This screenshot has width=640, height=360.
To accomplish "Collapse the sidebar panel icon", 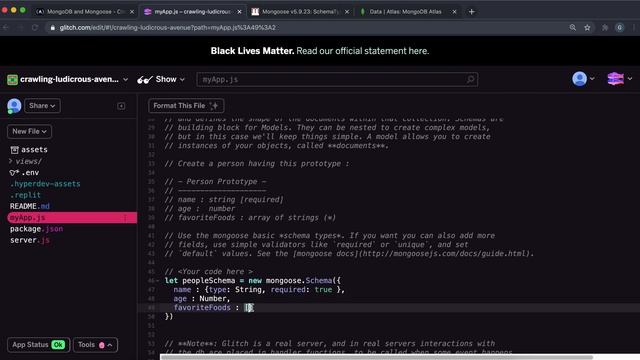I will tap(121, 106).
